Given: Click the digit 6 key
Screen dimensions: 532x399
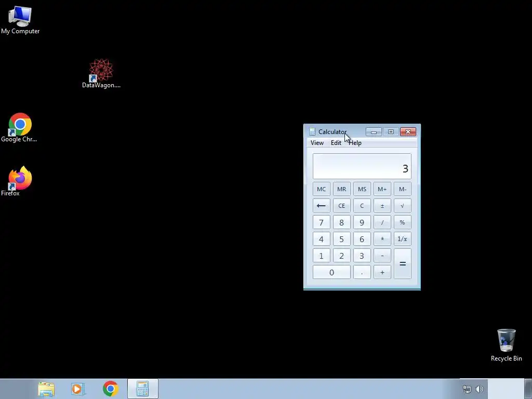Looking at the screenshot, I should [x=362, y=239].
